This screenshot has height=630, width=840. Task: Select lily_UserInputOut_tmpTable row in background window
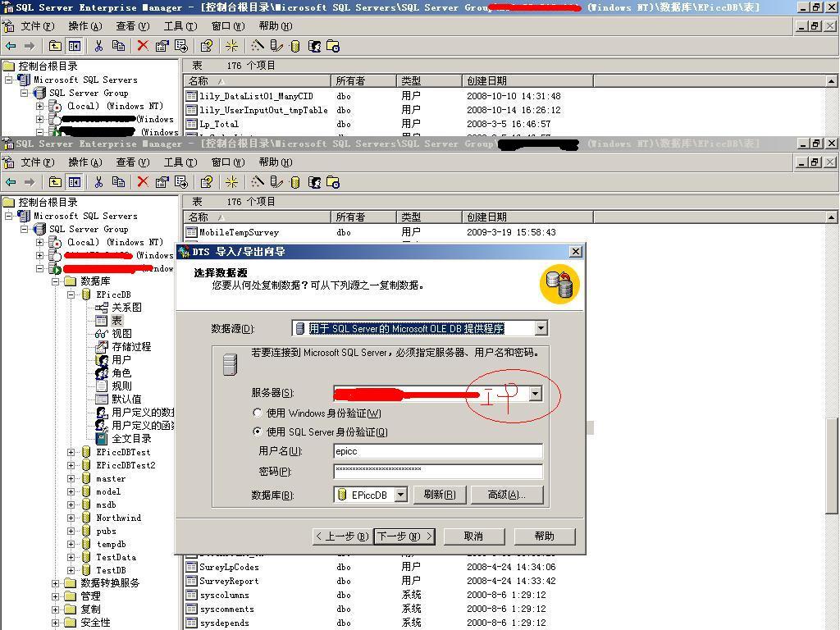click(x=263, y=111)
